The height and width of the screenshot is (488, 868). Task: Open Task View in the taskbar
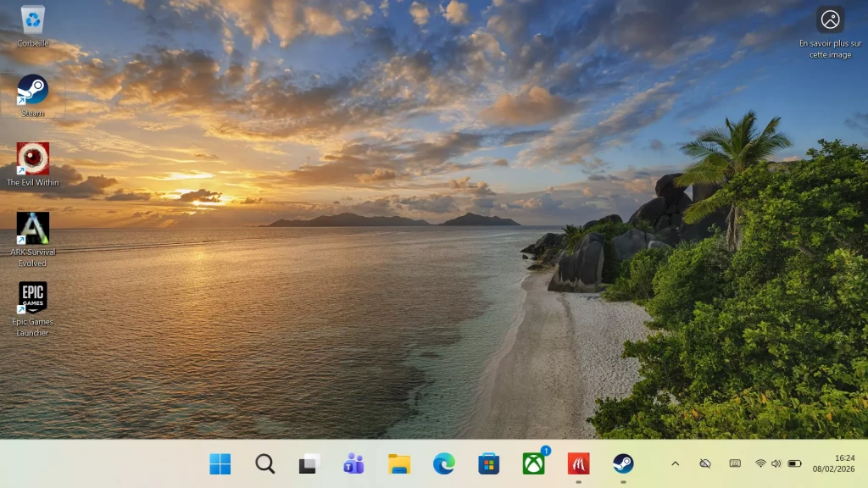309,463
